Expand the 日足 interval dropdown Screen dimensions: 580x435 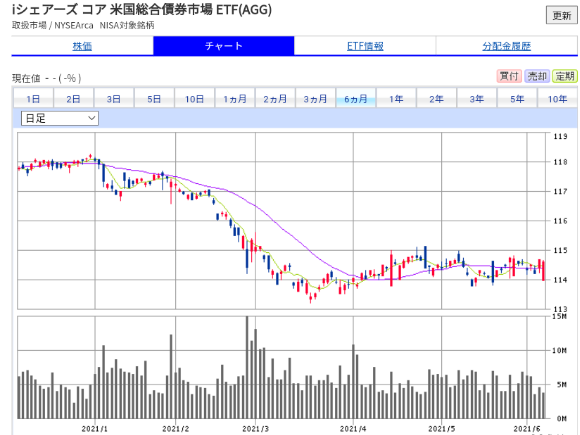tap(60, 118)
